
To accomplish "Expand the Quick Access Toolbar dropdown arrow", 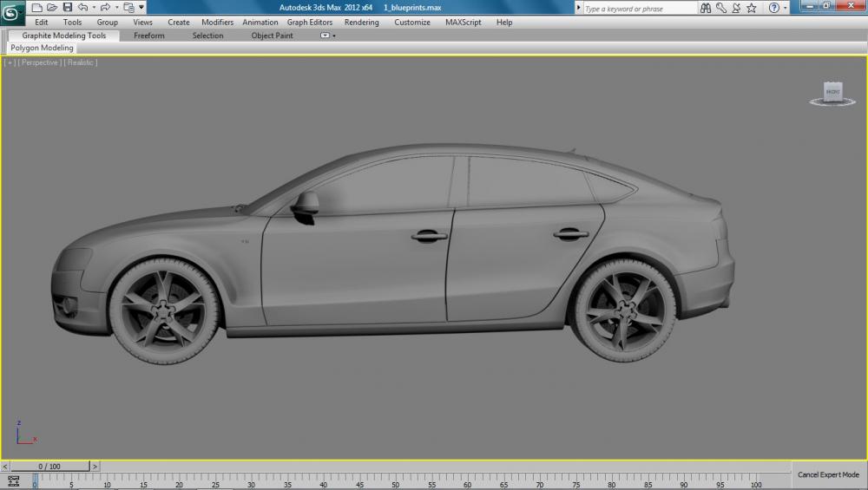I will point(141,8).
